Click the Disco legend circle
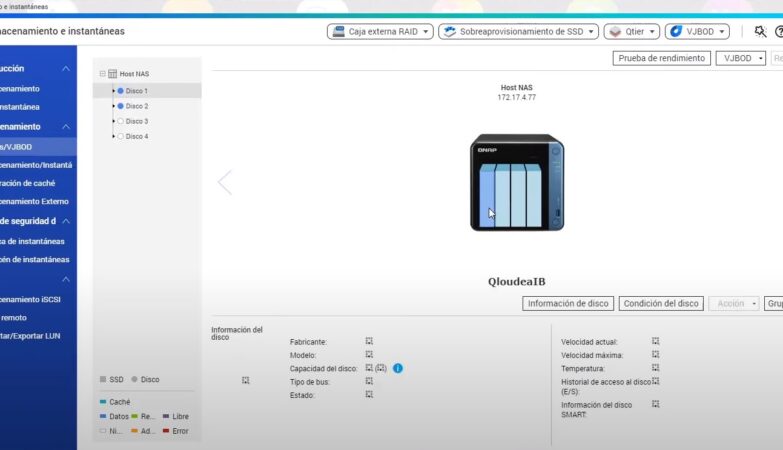This screenshot has width=783, height=450. pos(134,379)
